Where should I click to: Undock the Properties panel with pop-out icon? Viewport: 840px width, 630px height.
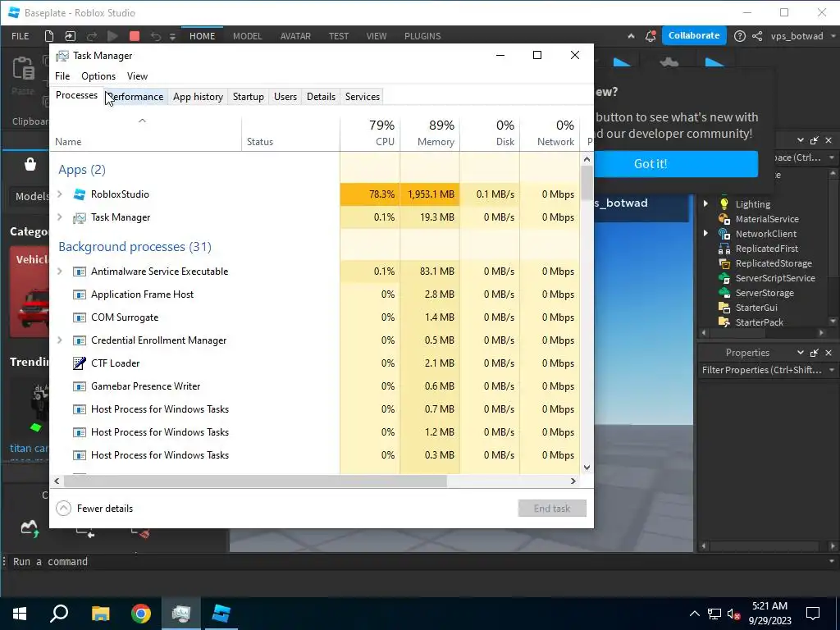pos(815,353)
